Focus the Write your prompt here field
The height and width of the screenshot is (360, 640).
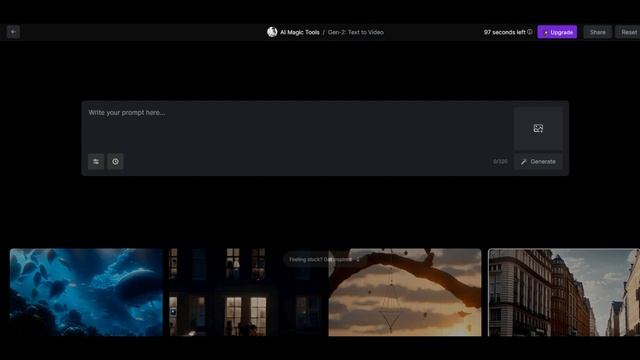tap(298, 127)
